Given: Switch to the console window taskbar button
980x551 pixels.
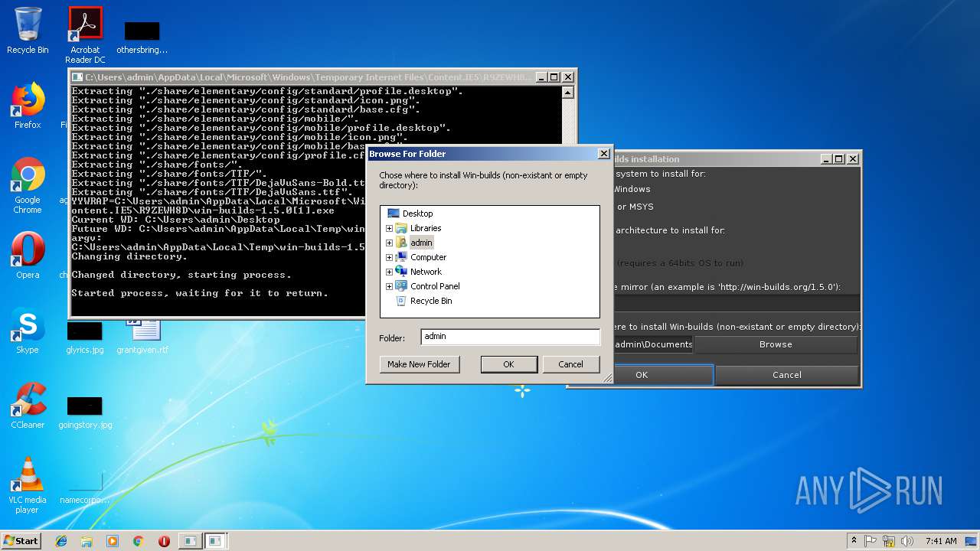Looking at the screenshot, I should (189, 541).
